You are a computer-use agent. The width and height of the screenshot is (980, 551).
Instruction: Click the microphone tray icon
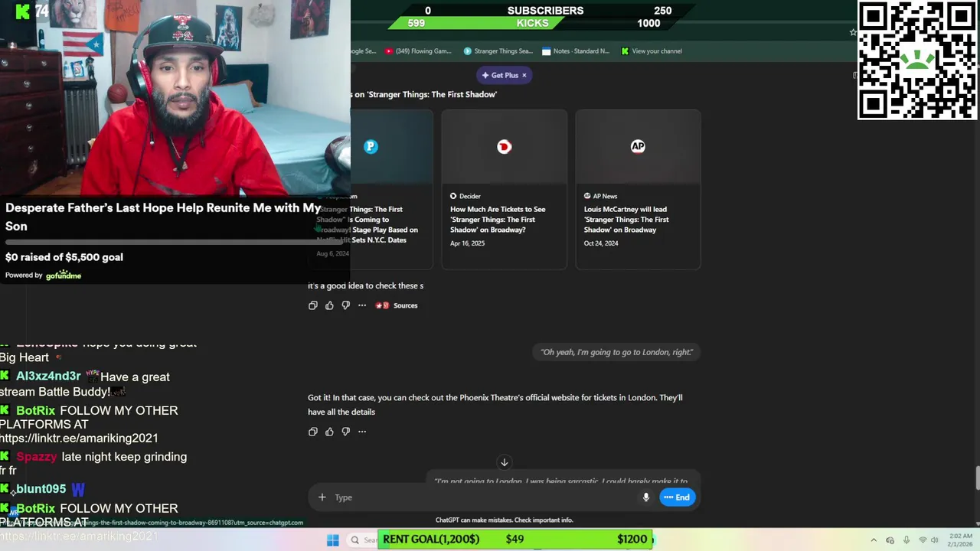tap(906, 540)
